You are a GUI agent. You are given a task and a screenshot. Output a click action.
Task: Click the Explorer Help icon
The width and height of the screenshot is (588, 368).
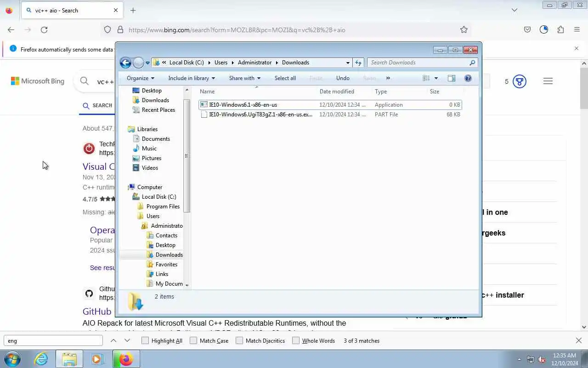tap(468, 78)
